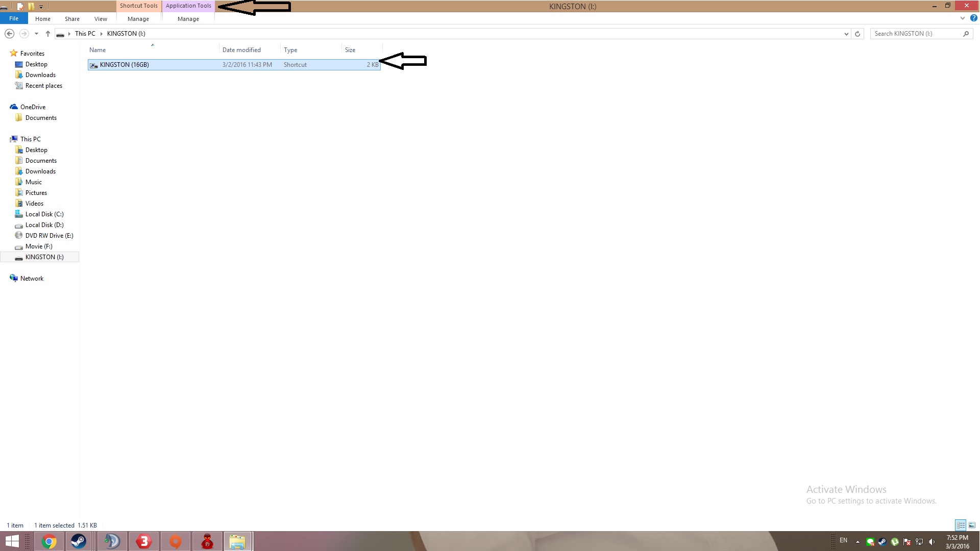Open Steam from the taskbar
980x551 pixels.
[x=79, y=541]
